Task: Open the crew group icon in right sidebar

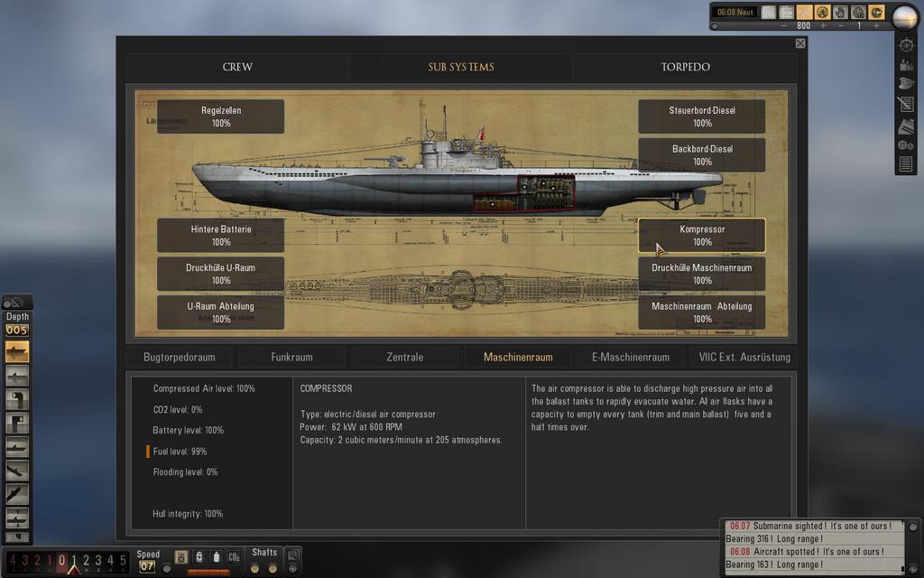Action: coord(906,64)
